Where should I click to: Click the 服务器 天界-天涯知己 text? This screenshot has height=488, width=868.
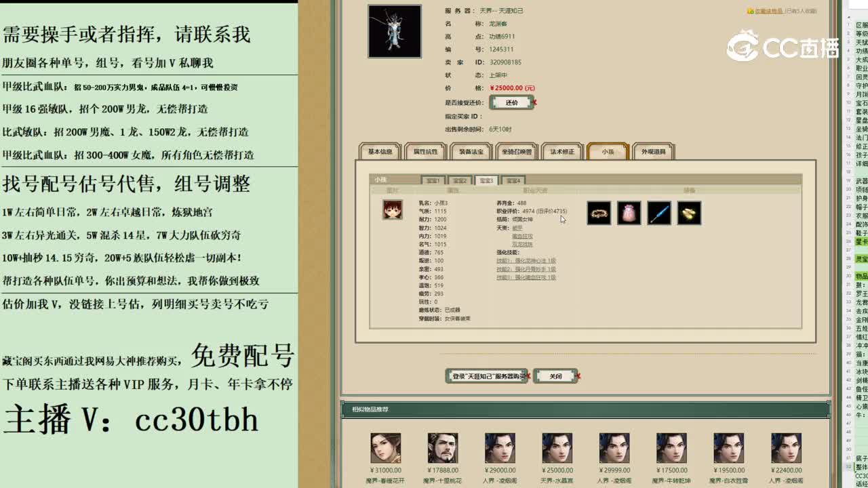coord(501,11)
